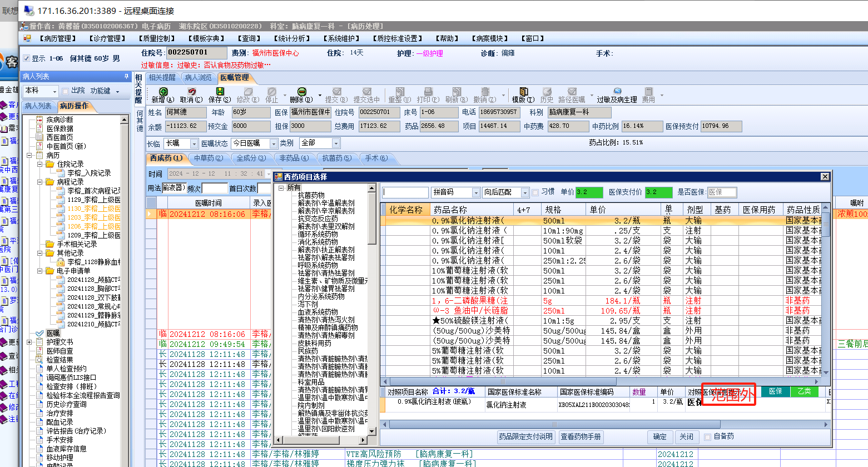This screenshot has width=868, height=467.
Task: Collapse the 所有 root node in drug tree
Action: click(282, 188)
